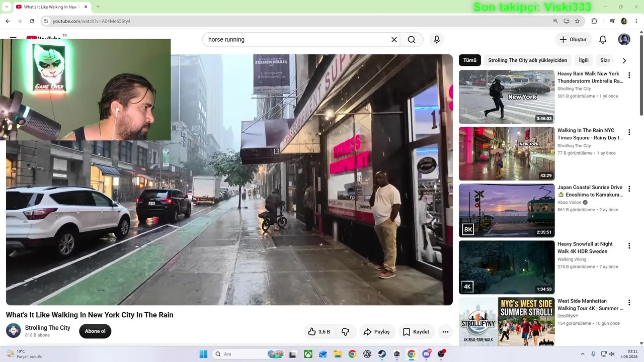Image resolution: width=644 pixels, height=362 pixels.
Task: Open "Japan Coastal Sunrise Drive" video title
Action: pyautogui.click(x=590, y=191)
